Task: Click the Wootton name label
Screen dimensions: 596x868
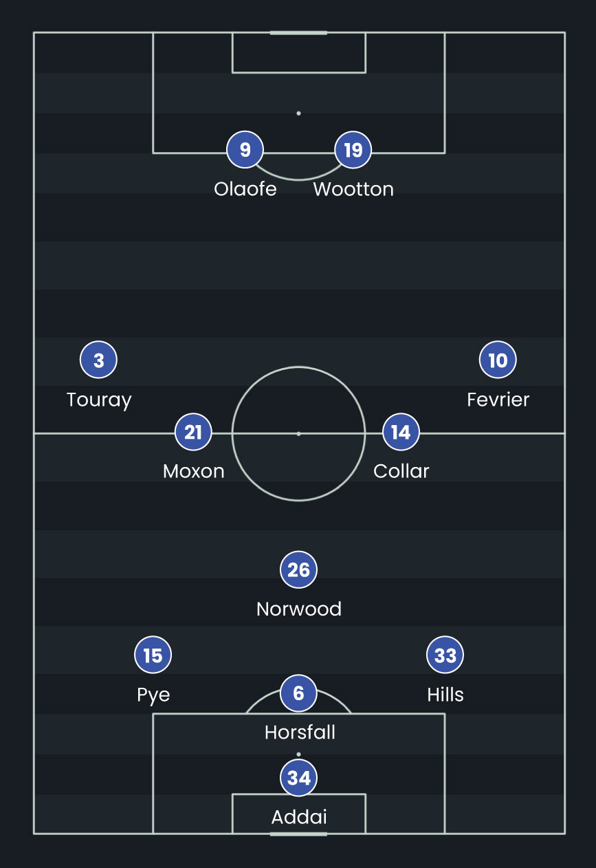Action: tap(353, 189)
